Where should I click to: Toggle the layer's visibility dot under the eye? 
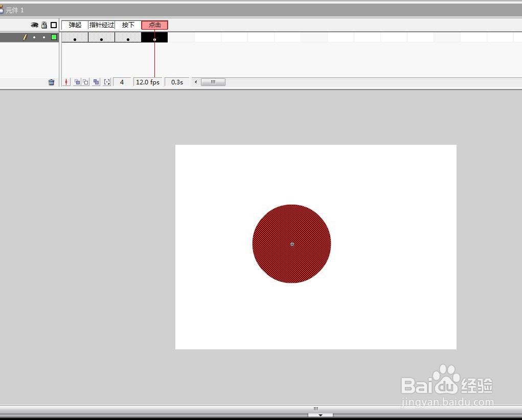tap(34, 37)
